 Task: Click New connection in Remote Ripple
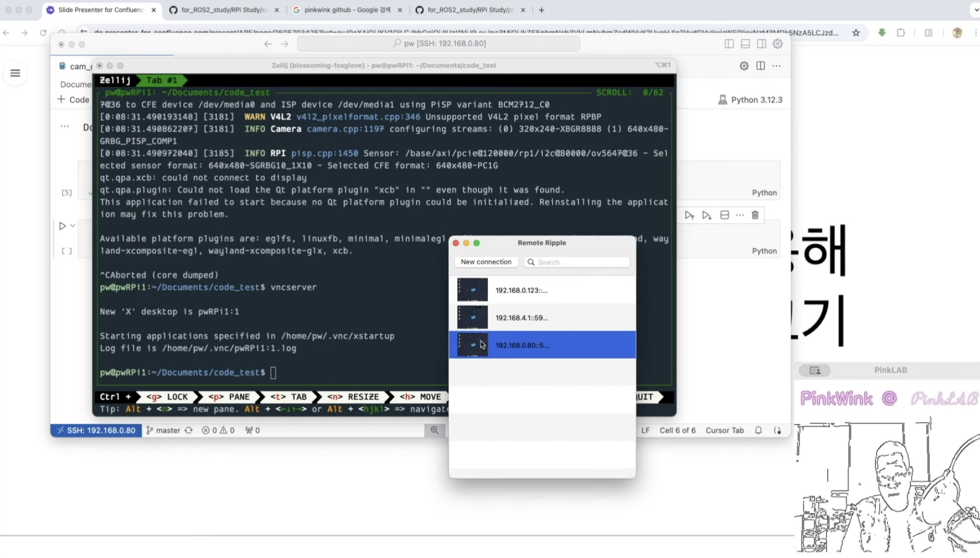[486, 262]
